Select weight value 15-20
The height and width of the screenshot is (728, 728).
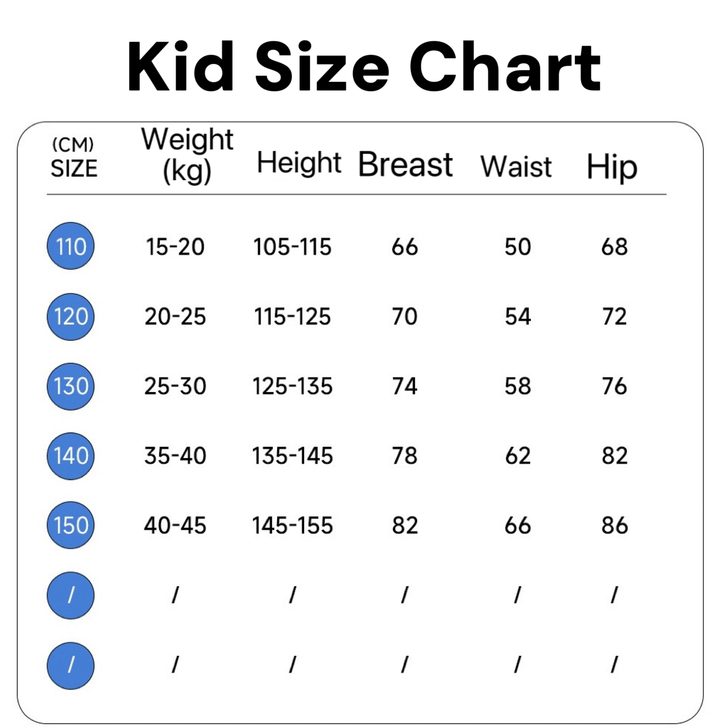(175, 247)
